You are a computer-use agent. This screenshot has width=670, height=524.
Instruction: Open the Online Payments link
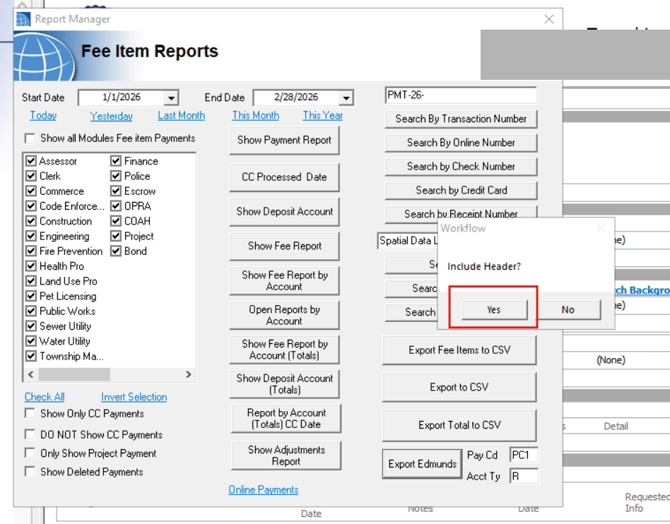click(263, 490)
